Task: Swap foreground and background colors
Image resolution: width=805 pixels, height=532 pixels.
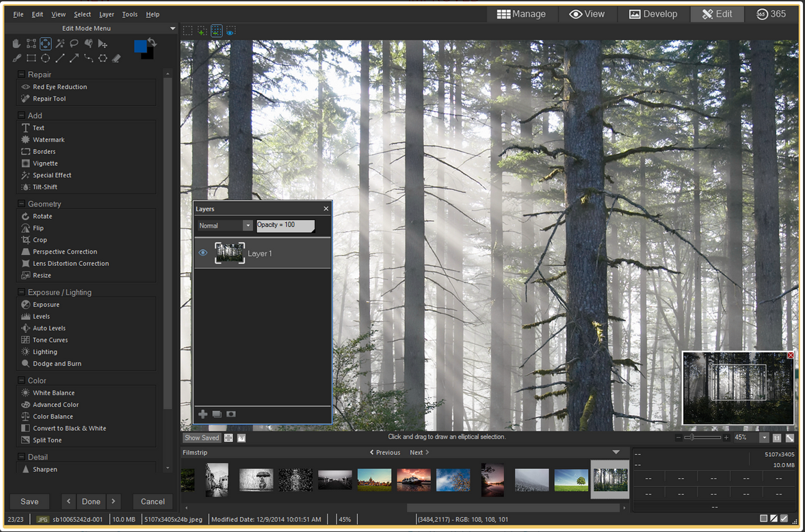Action: tap(152, 42)
